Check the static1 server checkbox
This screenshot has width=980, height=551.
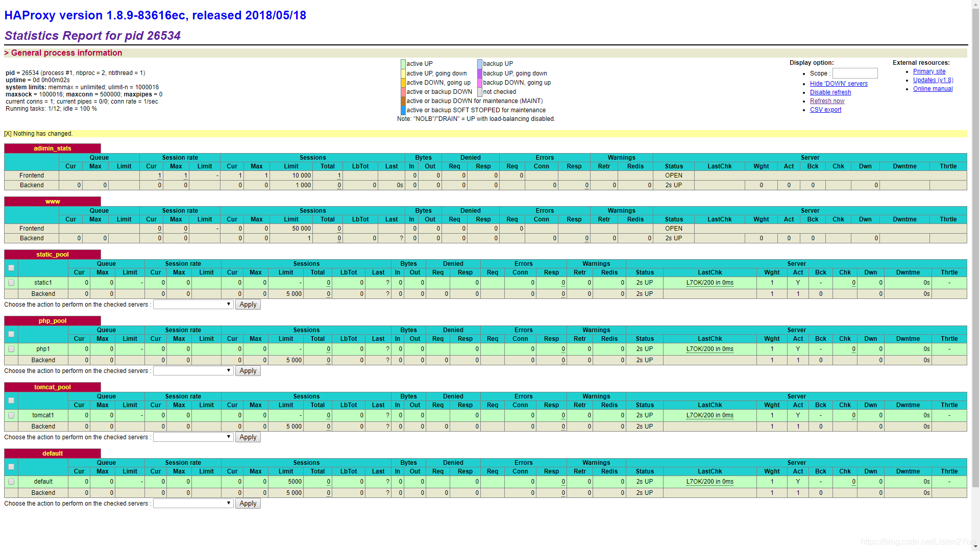tap(11, 283)
